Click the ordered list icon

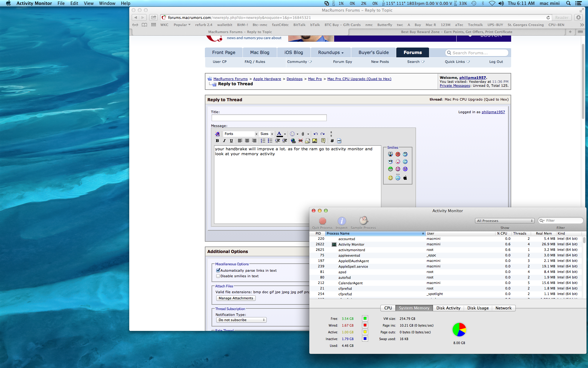tap(263, 141)
